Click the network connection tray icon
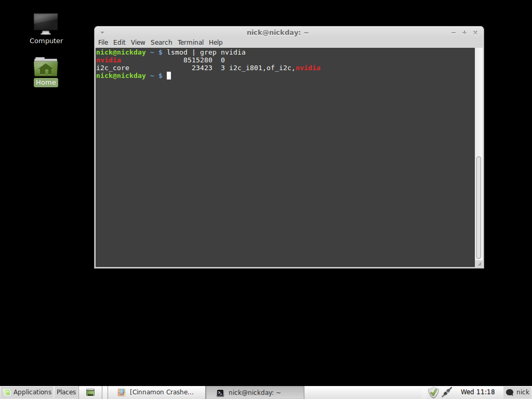 tap(447, 392)
